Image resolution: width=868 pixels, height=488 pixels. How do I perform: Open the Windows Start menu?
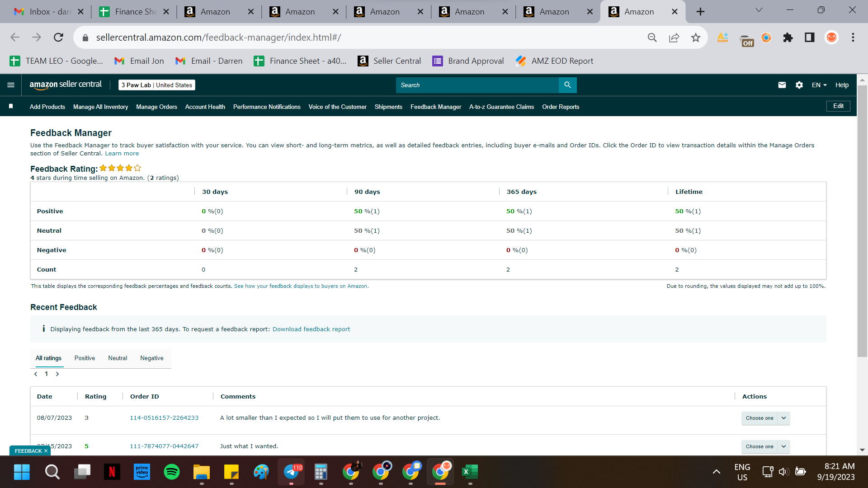22,472
